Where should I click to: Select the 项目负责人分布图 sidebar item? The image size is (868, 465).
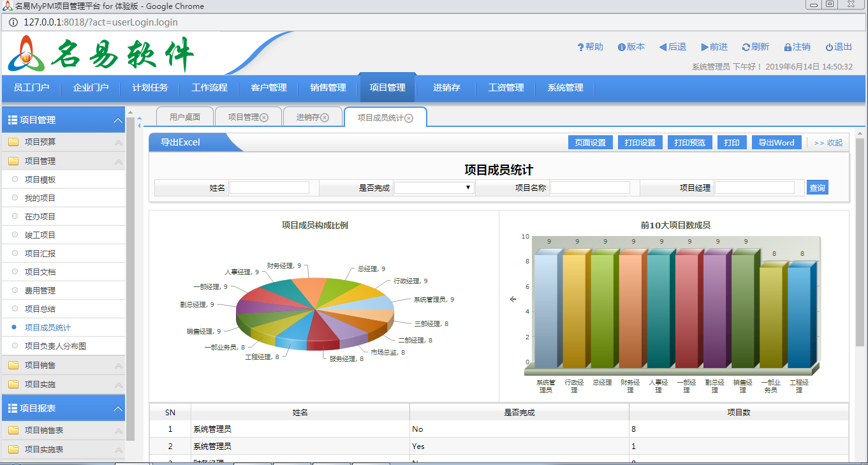click(x=55, y=346)
